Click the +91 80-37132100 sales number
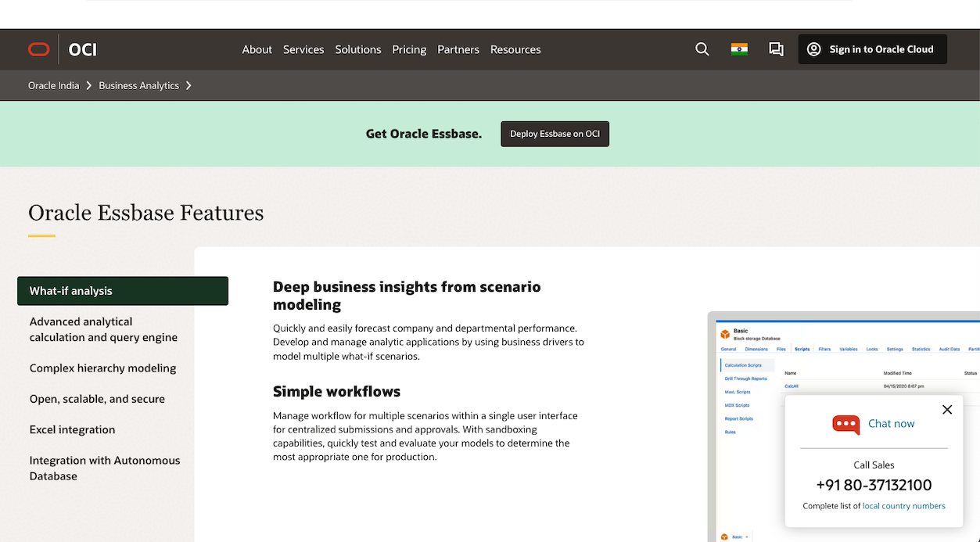The height and width of the screenshot is (542, 980). coord(874,485)
